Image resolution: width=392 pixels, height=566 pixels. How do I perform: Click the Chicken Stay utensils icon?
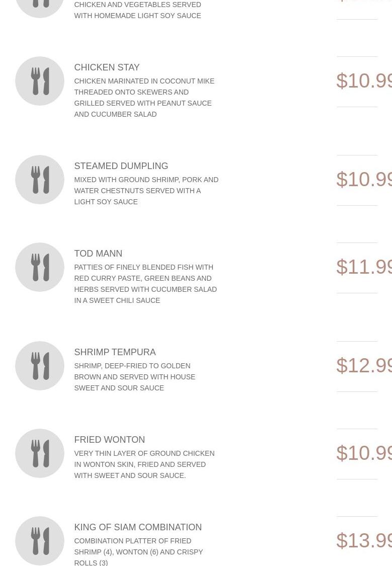[40, 81]
